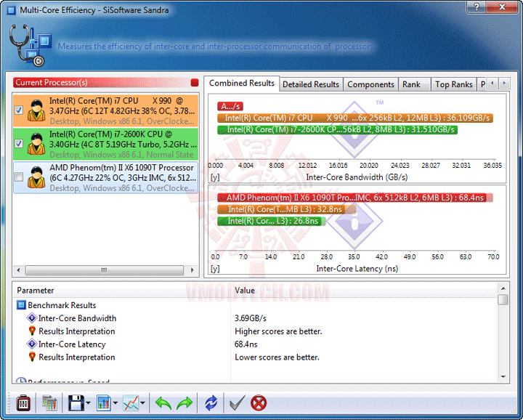
Task: Click the green i7-2600K 31.510GB/s bar
Action: click(x=337, y=129)
